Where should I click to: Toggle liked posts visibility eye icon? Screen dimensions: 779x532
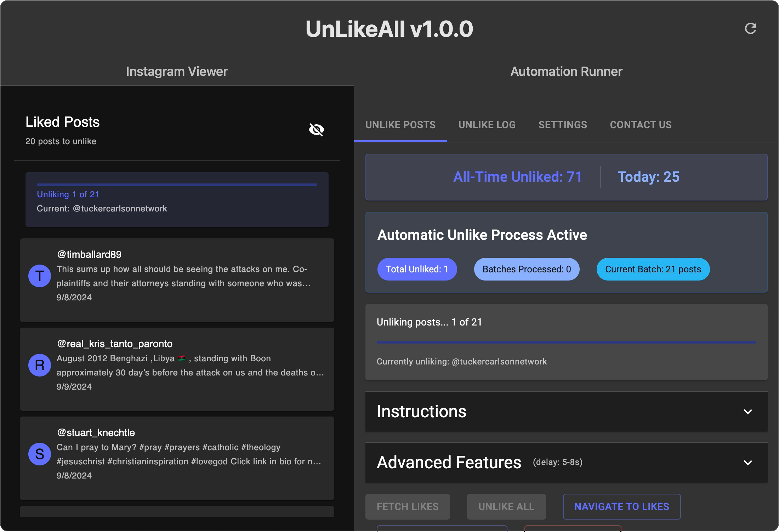(x=316, y=130)
